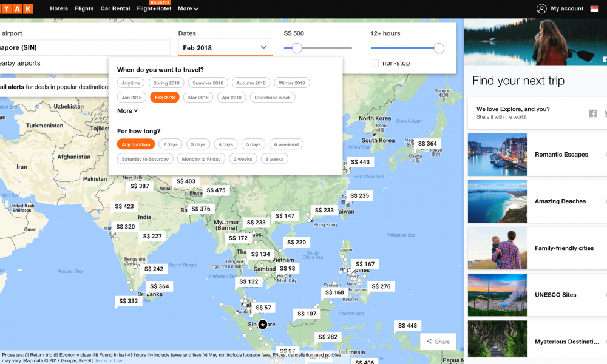Click the KAYAK logo
This screenshot has height=364, width=607.
(16, 8)
